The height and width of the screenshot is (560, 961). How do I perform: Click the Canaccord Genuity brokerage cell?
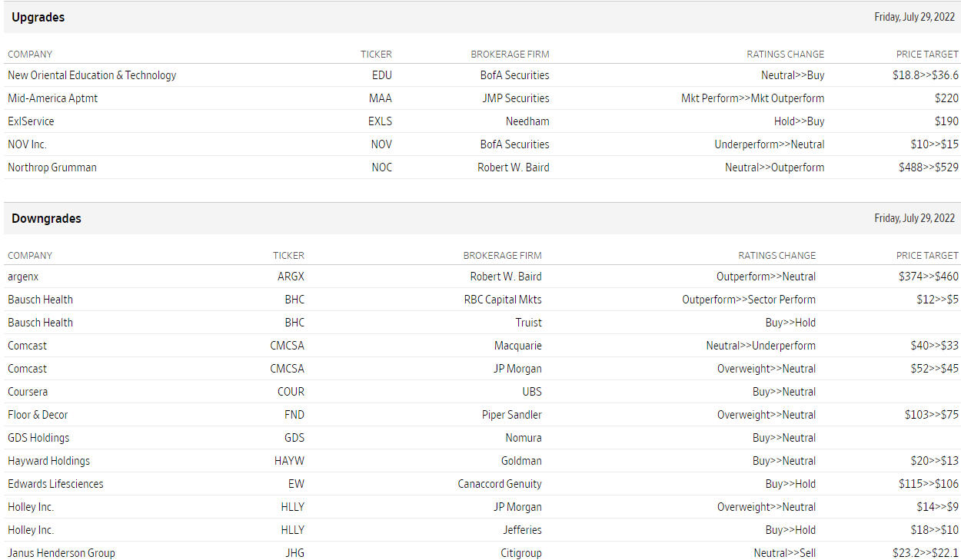point(500,484)
